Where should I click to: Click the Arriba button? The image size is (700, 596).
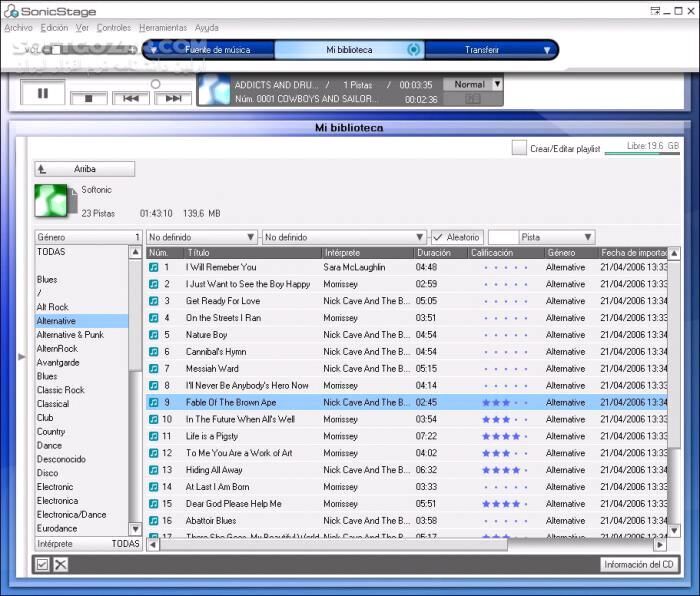pyautogui.click(x=84, y=169)
